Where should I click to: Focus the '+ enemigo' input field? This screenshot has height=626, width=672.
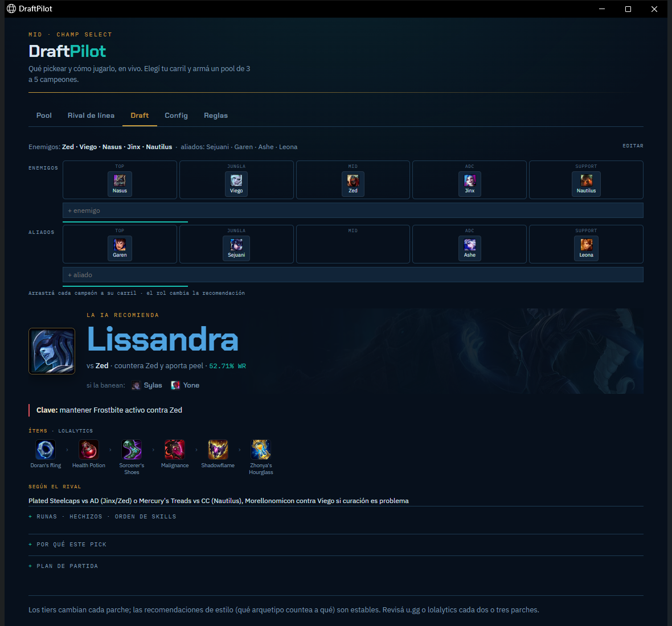353,211
